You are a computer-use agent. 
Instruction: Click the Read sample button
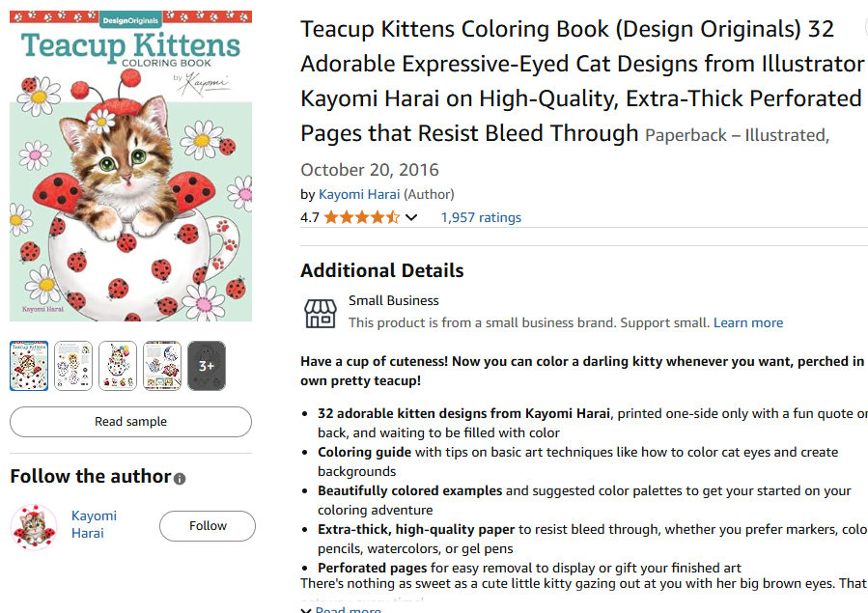(x=130, y=422)
